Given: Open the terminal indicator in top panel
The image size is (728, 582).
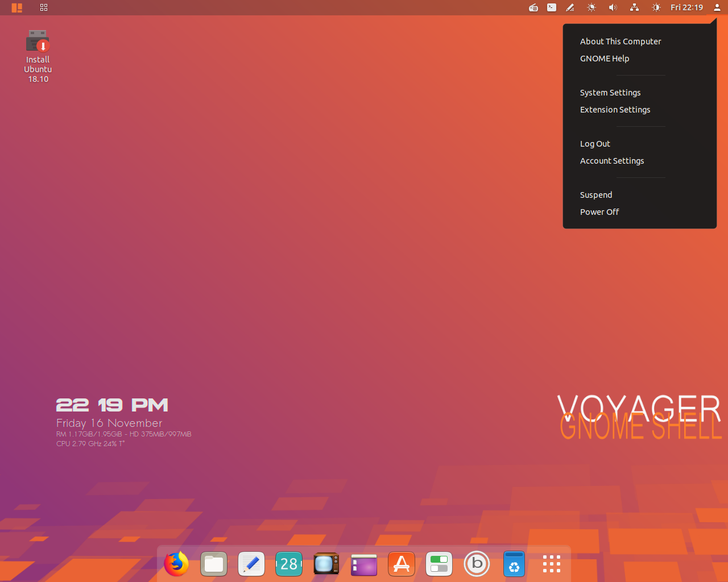Looking at the screenshot, I should [552, 7].
